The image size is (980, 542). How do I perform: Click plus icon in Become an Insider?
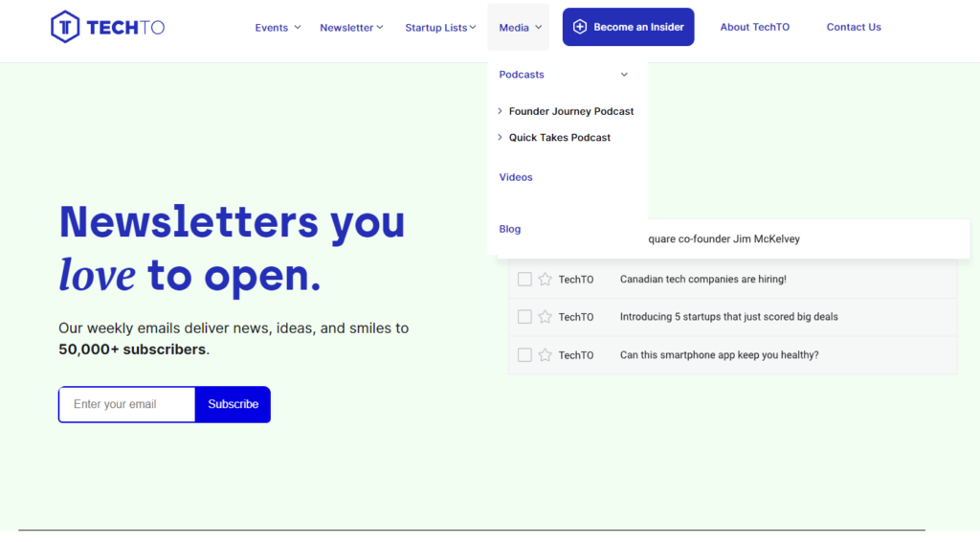(579, 27)
